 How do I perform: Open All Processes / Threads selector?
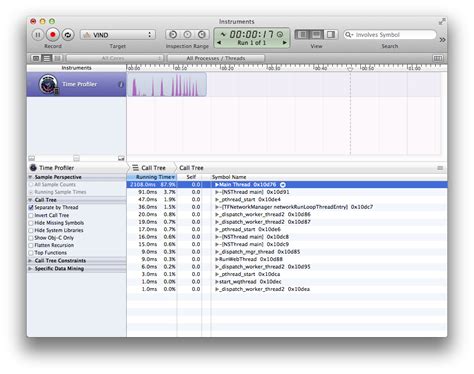(216, 58)
